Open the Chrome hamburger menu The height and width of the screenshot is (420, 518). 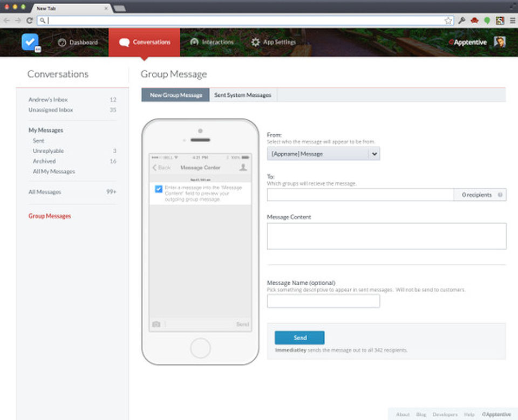(513, 21)
